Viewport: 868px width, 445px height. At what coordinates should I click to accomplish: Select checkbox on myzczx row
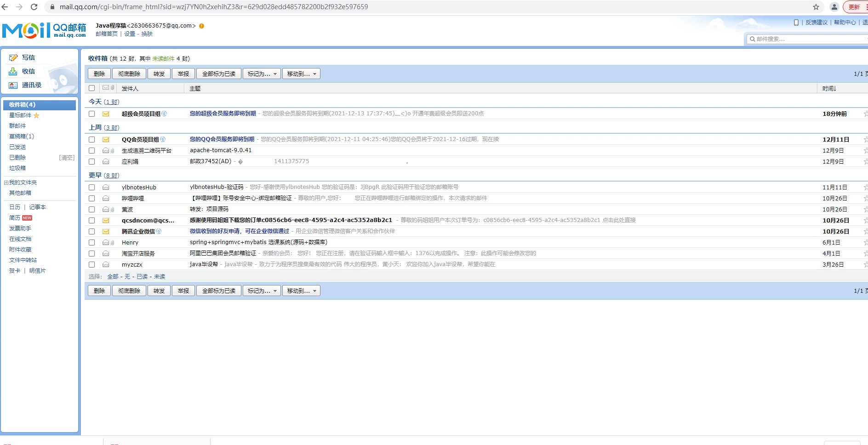(x=91, y=264)
